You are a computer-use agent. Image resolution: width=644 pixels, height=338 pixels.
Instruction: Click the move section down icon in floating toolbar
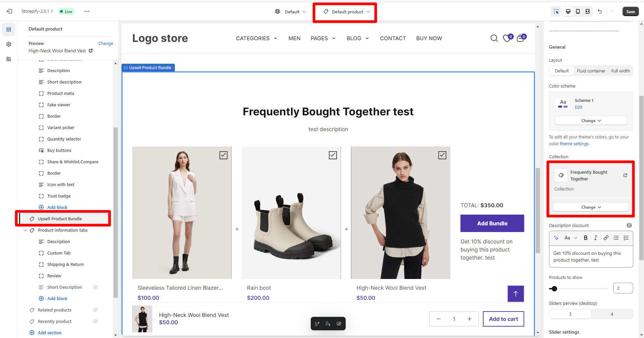(x=328, y=324)
